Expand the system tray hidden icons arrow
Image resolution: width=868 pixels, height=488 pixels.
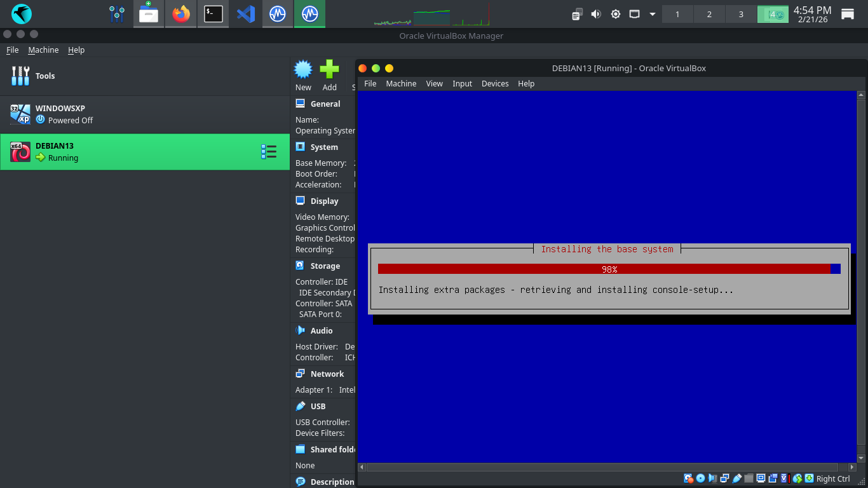pos(652,14)
